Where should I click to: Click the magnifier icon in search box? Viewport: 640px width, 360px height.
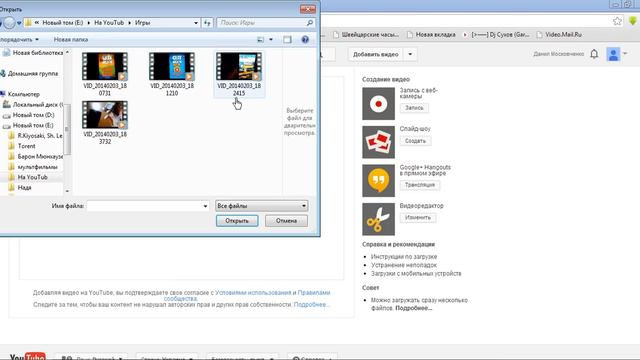pos(310,23)
